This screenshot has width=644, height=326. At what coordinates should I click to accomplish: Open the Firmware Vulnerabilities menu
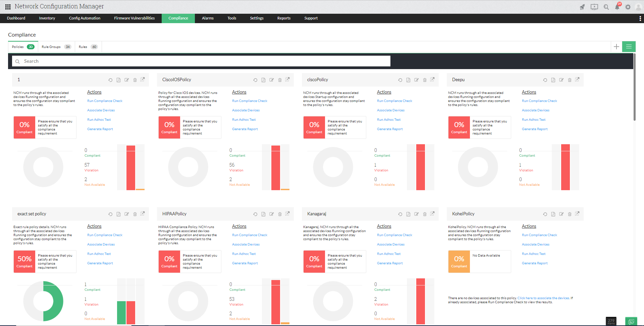pyautogui.click(x=135, y=18)
